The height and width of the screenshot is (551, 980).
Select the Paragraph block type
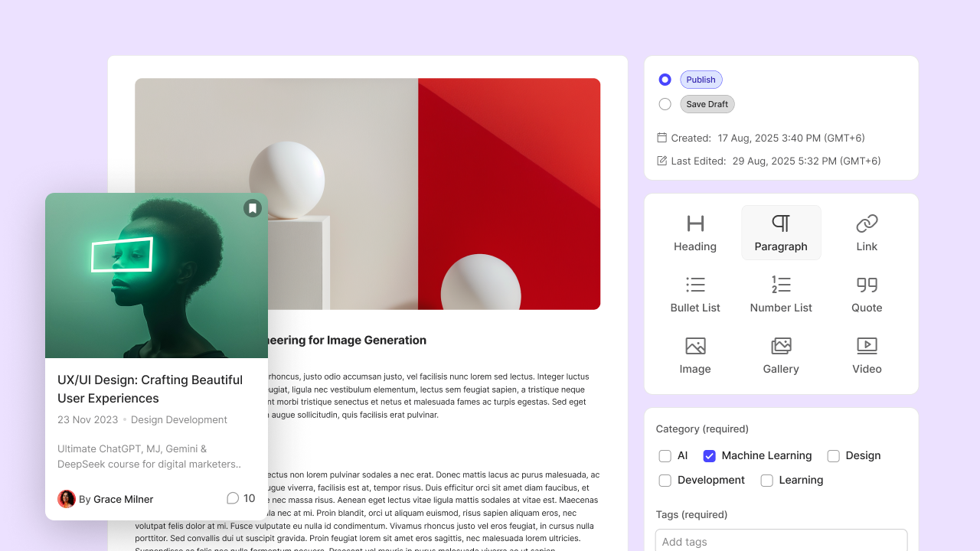coord(781,232)
